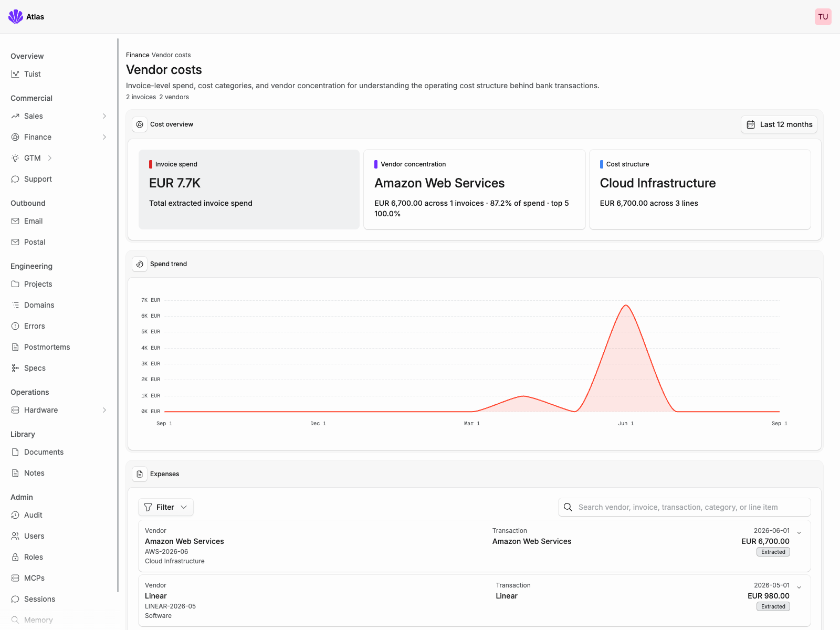Click the blue Cost structure marker
The image size is (840, 630).
[602, 164]
